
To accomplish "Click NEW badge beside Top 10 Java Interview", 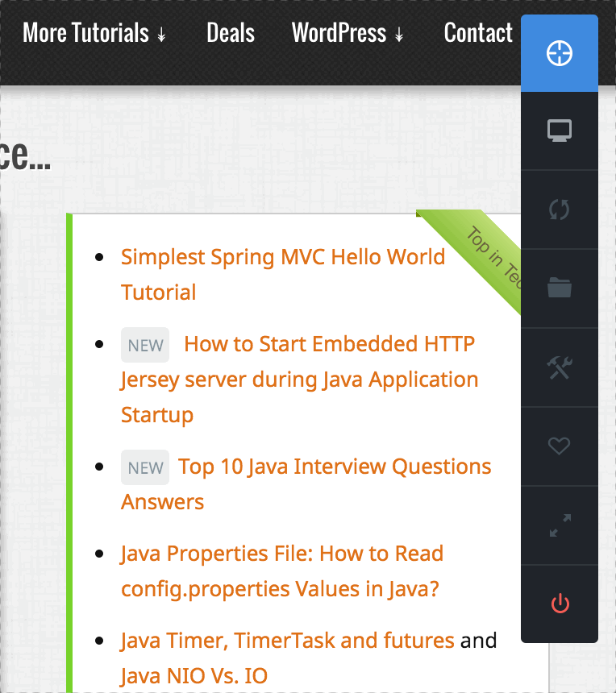I will pyautogui.click(x=145, y=467).
